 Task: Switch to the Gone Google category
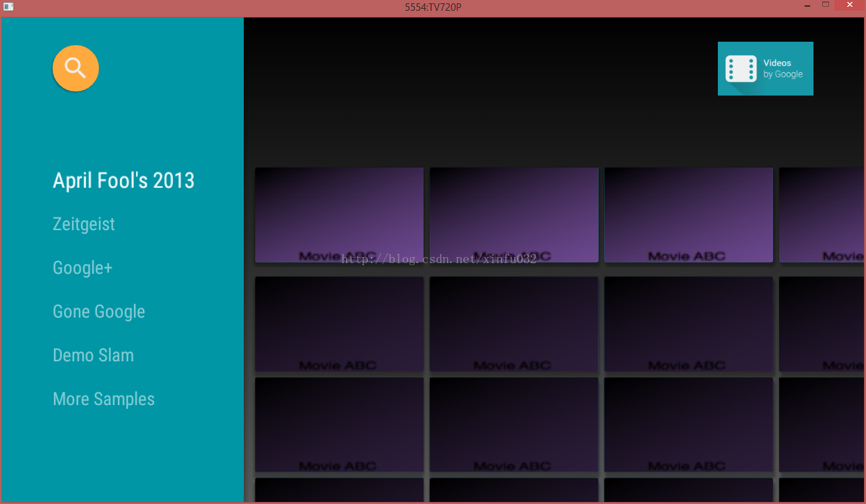coord(99,312)
